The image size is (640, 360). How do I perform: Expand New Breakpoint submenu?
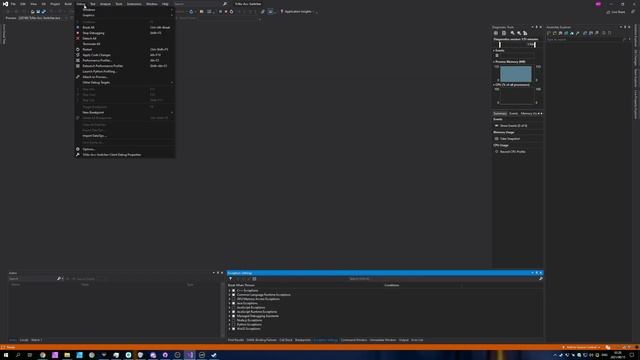click(x=124, y=112)
